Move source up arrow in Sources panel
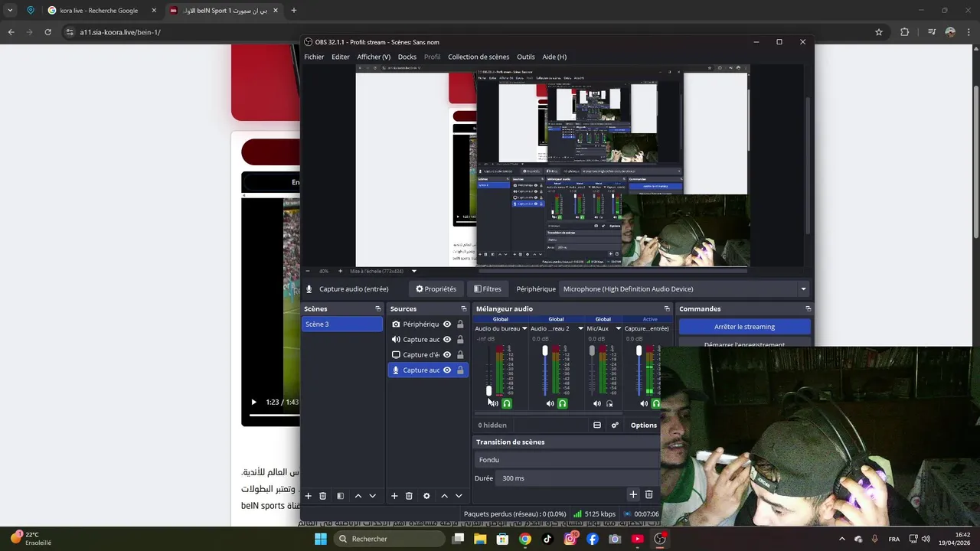The width and height of the screenshot is (980, 551). 444,496
